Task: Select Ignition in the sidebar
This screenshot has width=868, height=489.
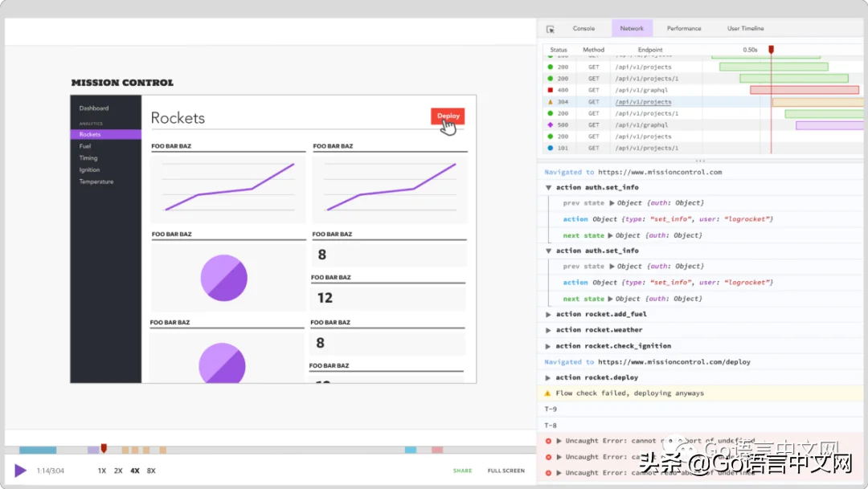Action: (89, 169)
